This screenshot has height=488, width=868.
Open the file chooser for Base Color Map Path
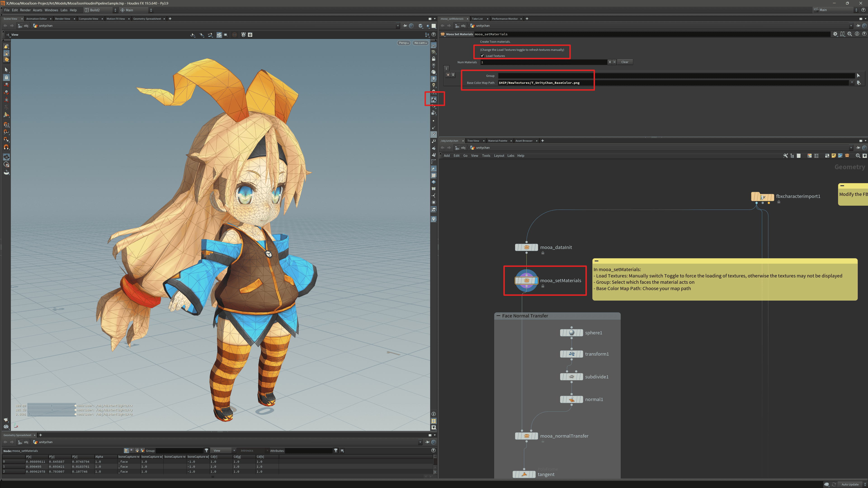(859, 82)
